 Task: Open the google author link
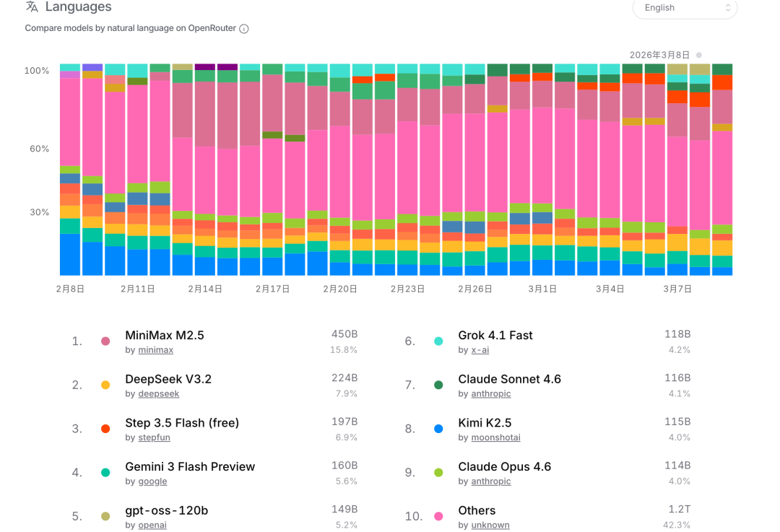click(x=152, y=481)
